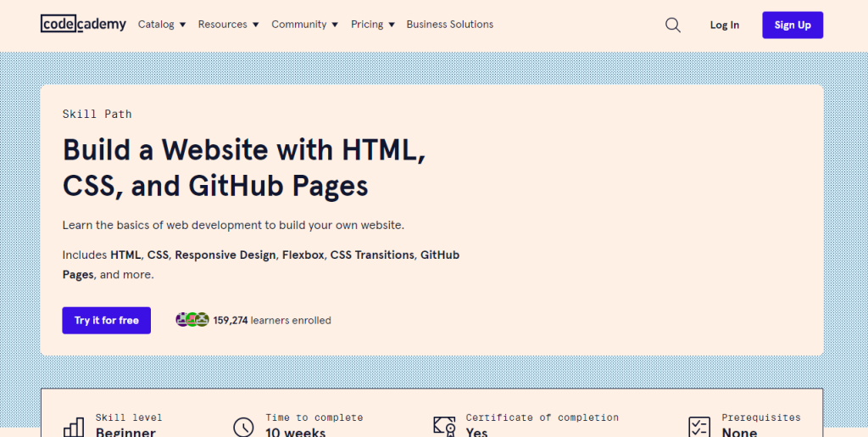
Task: Open the search magnifier icon
Action: pos(672,25)
